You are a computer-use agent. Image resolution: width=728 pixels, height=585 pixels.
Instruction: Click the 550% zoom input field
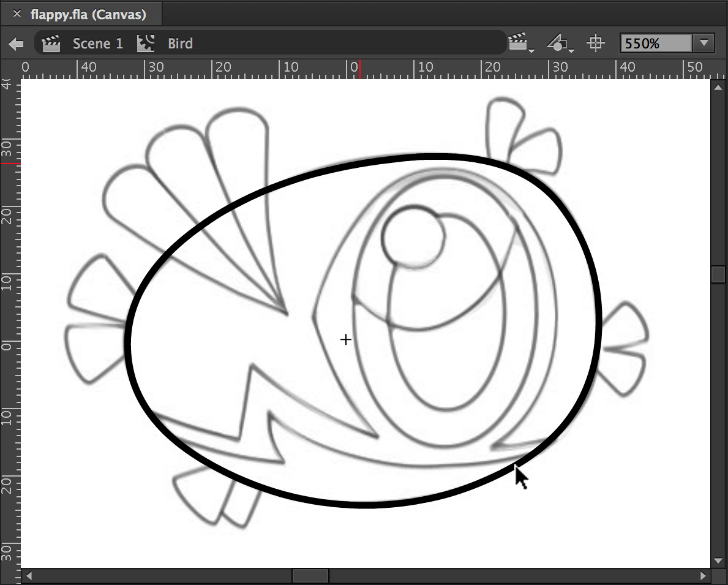[x=655, y=43]
